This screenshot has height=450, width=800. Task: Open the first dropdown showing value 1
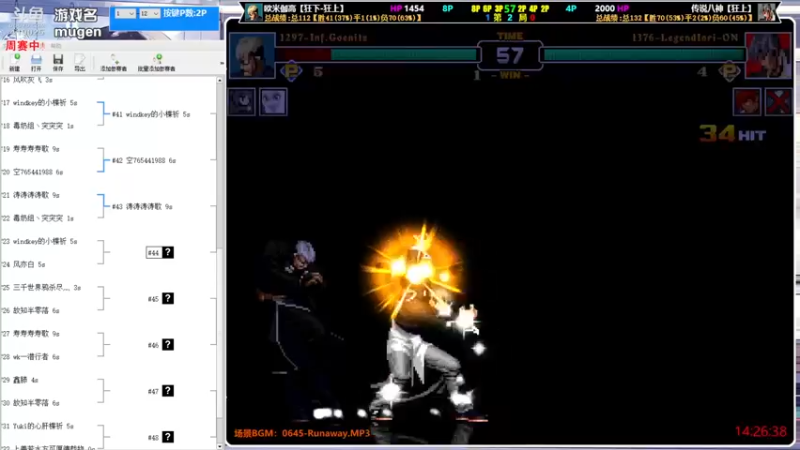coord(125,13)
